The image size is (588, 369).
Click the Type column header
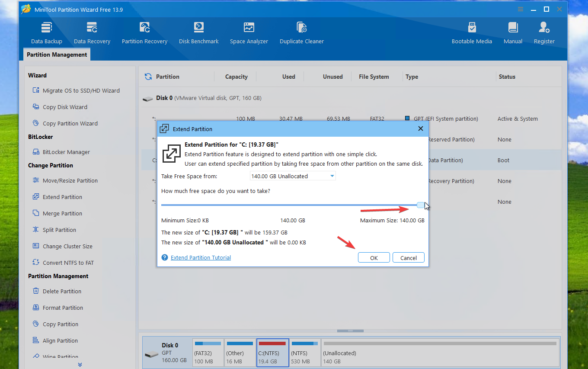click(412, 77)
